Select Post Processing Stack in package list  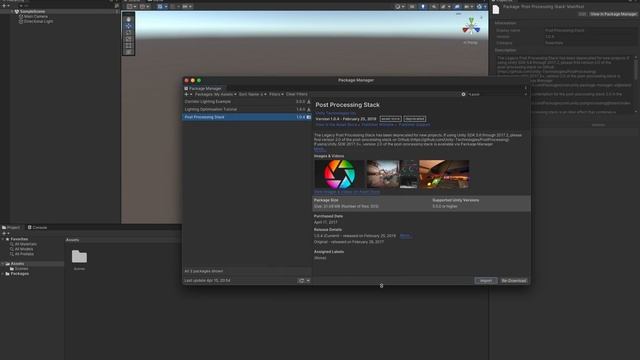247,117
